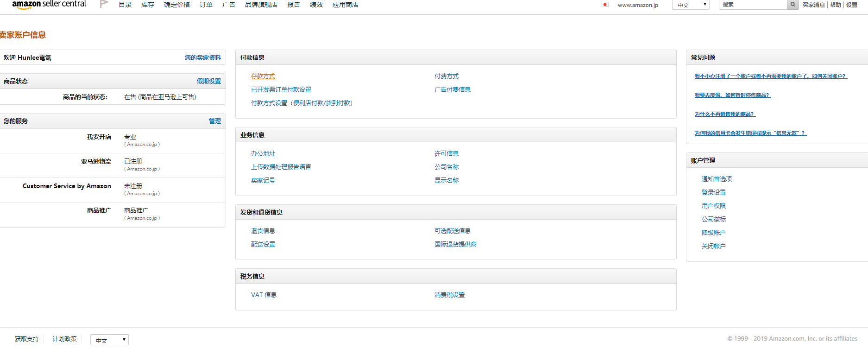
Task: Open the footer language dropdown 中文
Action: 109,340
